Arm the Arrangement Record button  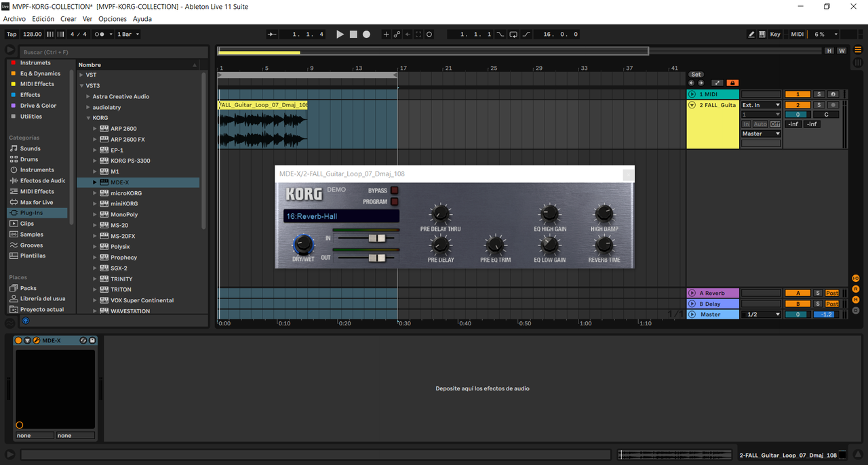[366, 34]
